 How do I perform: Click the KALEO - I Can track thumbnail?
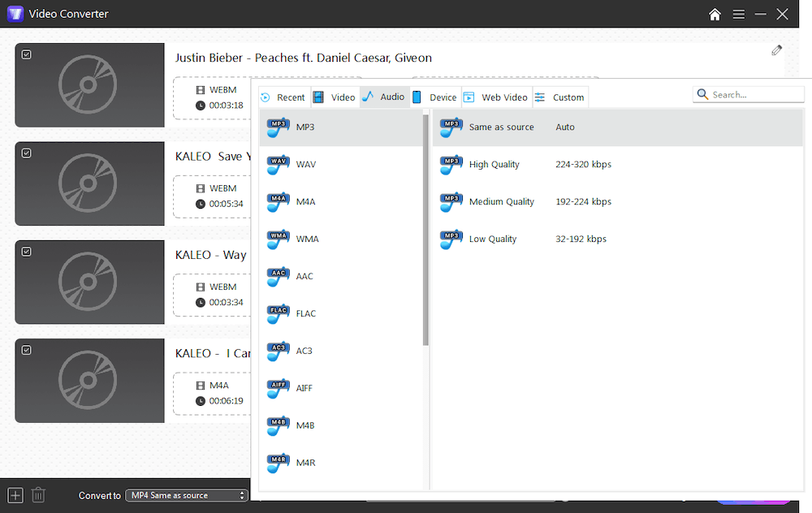[89, 381]
